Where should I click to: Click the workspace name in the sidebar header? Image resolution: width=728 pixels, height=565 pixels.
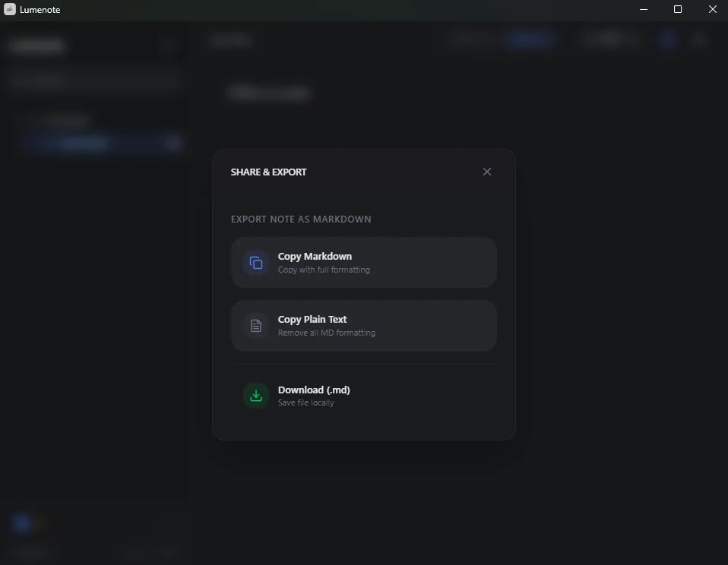36,46
